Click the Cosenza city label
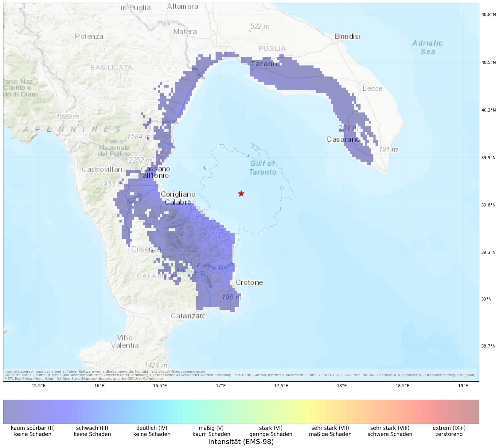The image size is (499, 448). click(146, 249)
